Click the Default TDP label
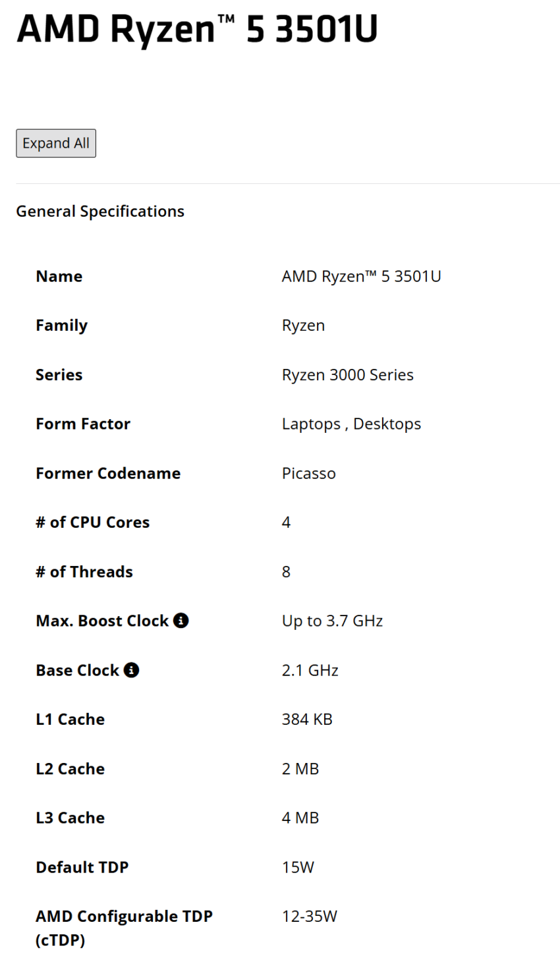Image resolution: width=560 pixels, height=966 pixels. click(82, 867)
